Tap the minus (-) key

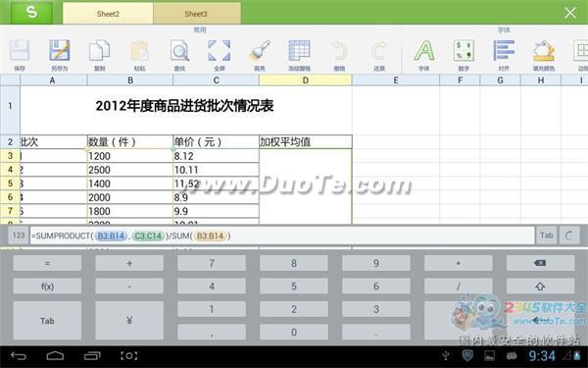(129, 287)
